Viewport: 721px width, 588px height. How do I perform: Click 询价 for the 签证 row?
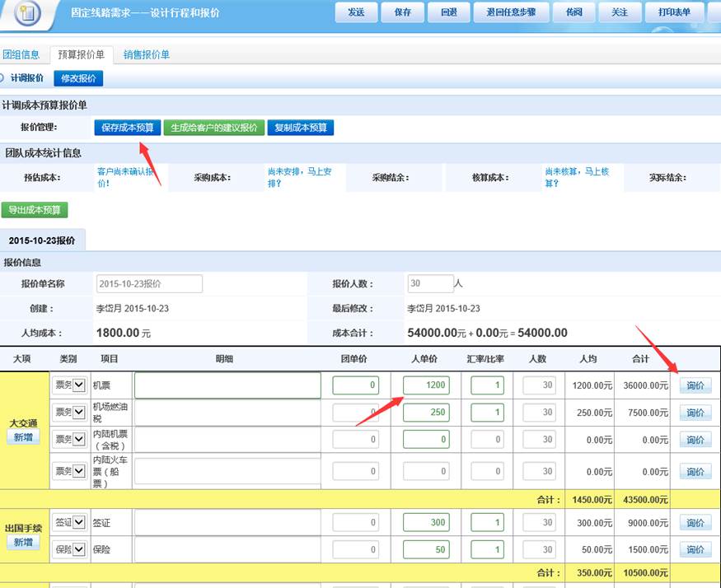coord(695,523)
